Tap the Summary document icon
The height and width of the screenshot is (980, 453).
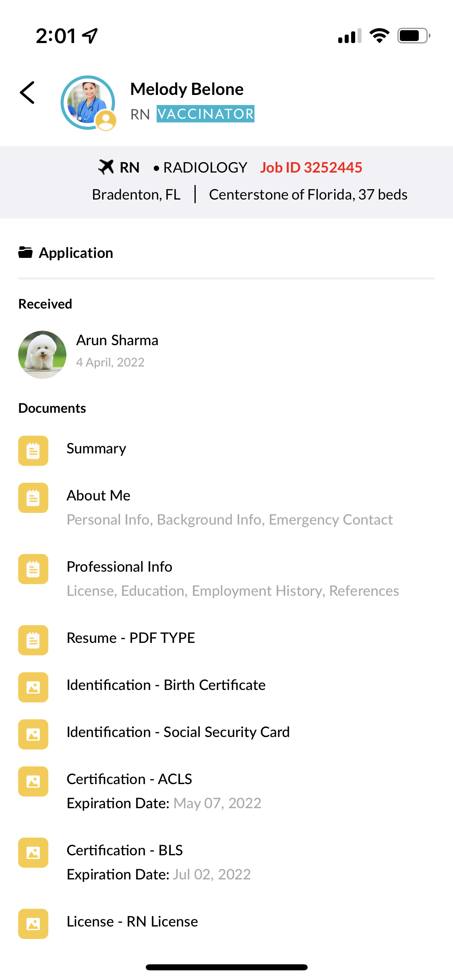pyautogui.click(x=33, y=451)
